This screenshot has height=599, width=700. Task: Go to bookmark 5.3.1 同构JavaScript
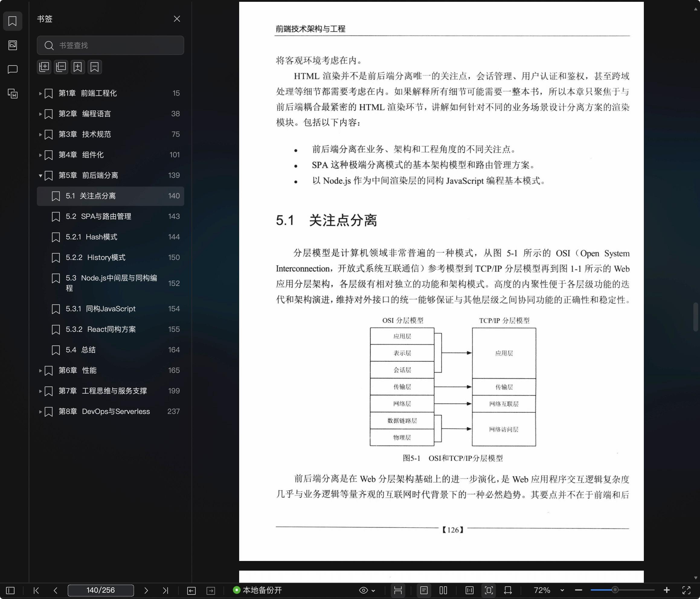tap(111, 309)
